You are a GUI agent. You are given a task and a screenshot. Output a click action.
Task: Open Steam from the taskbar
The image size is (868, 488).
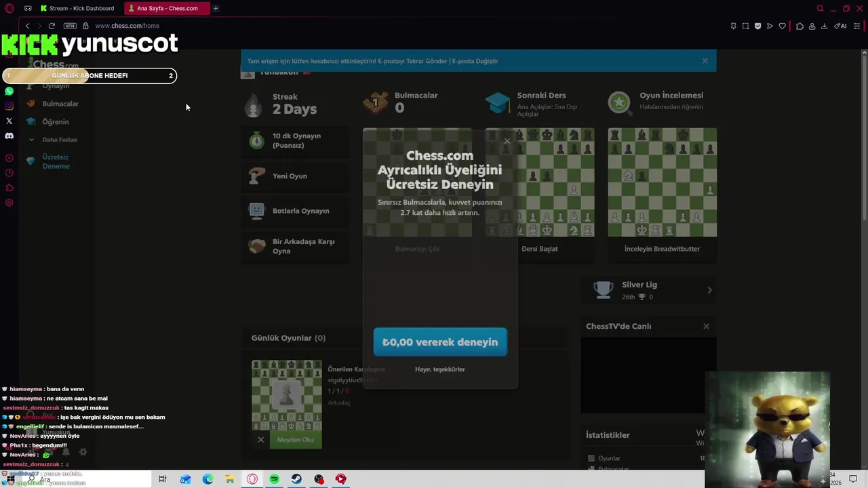coord(296,479)
